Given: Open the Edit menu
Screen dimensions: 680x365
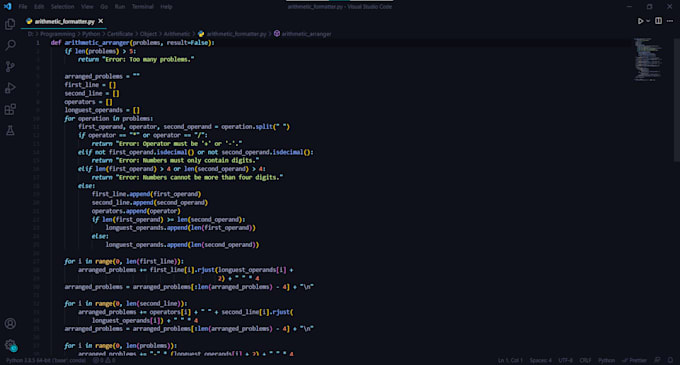Looking at the screenshot, I should [39, 7].
